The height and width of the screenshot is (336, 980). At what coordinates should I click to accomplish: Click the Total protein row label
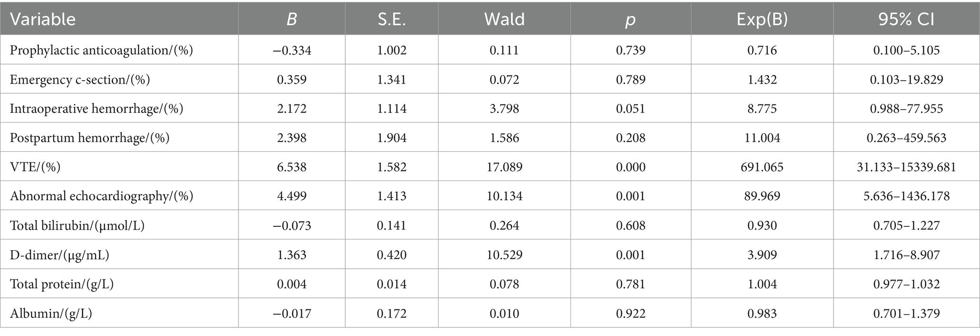(x=61, y=284)
